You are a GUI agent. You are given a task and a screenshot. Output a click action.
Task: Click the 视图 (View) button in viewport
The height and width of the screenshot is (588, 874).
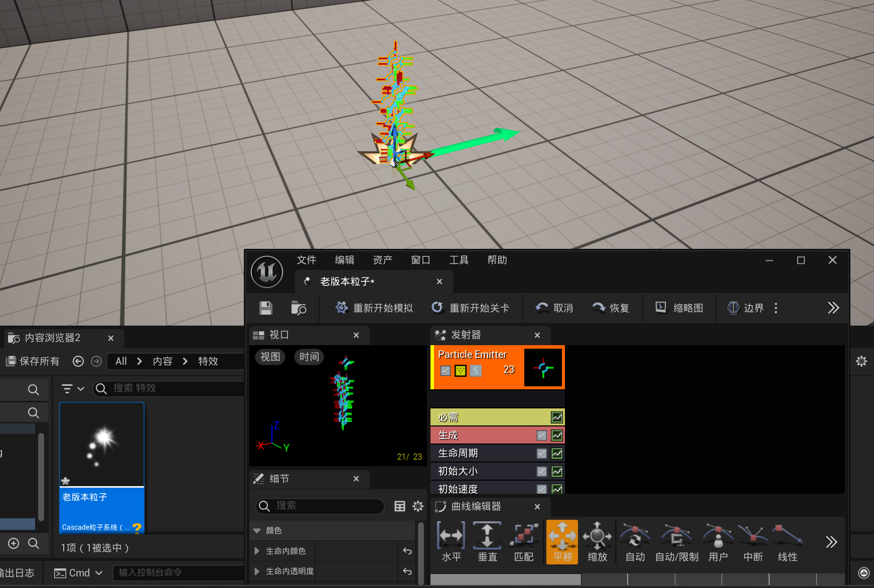(x=270, y=357)
